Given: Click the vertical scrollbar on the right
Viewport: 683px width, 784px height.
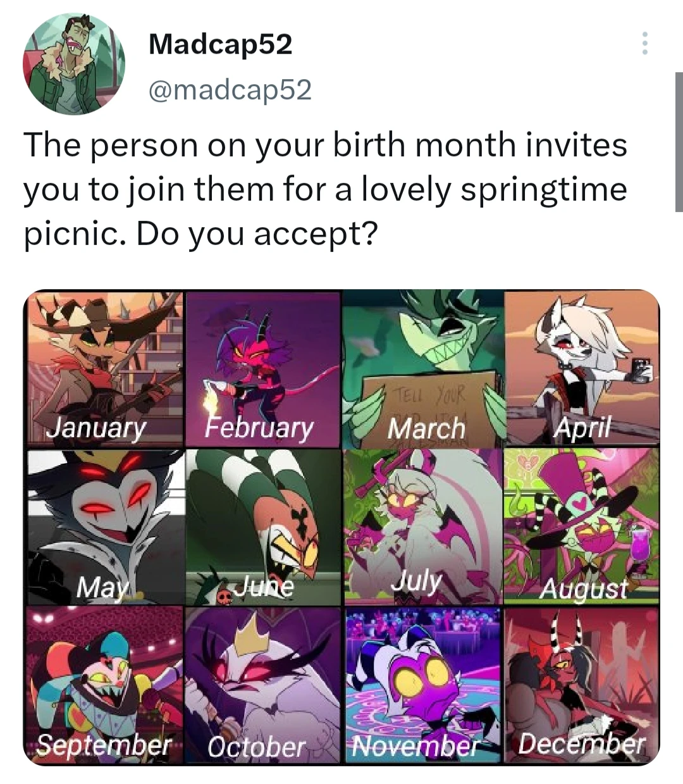Looking at the screenshot, I should tap(679, 142).
